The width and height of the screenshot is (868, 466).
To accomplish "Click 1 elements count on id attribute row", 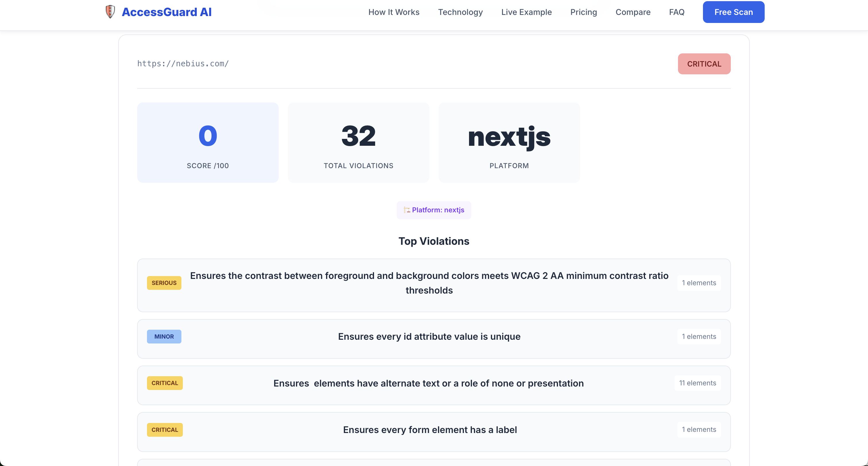I will point(699,336).
